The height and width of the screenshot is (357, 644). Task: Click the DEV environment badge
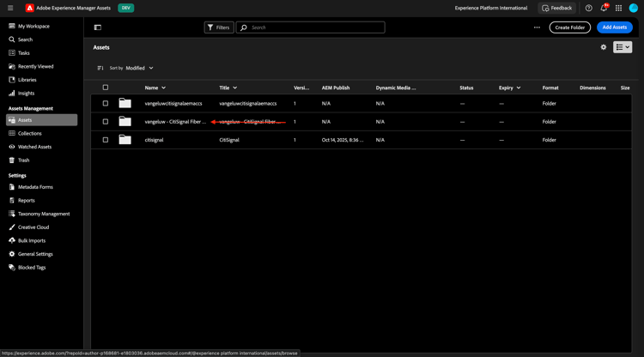(125, 8)
